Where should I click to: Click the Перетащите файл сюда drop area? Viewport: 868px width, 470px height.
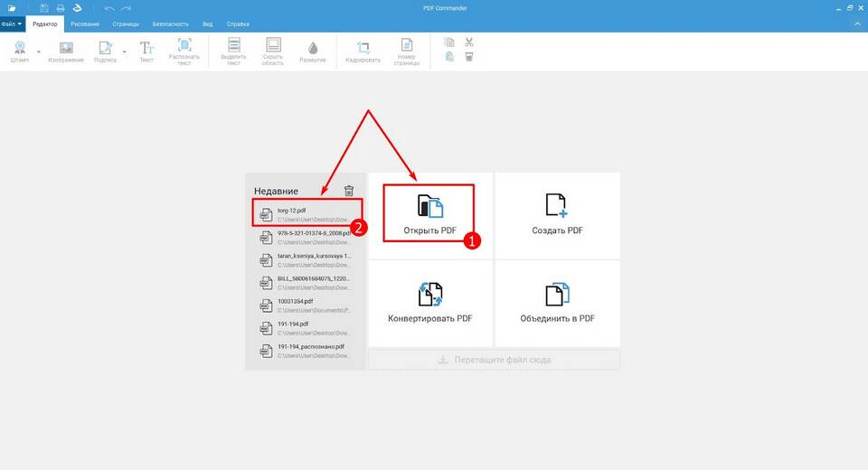[x=495, y=360]
